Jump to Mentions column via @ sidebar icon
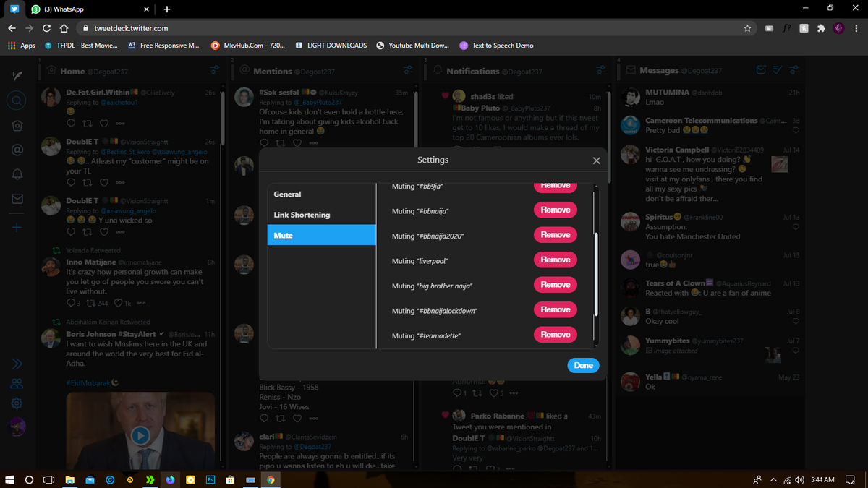This screenshot has width=868, height=488. pyautogui.click(x=17, y=150)
